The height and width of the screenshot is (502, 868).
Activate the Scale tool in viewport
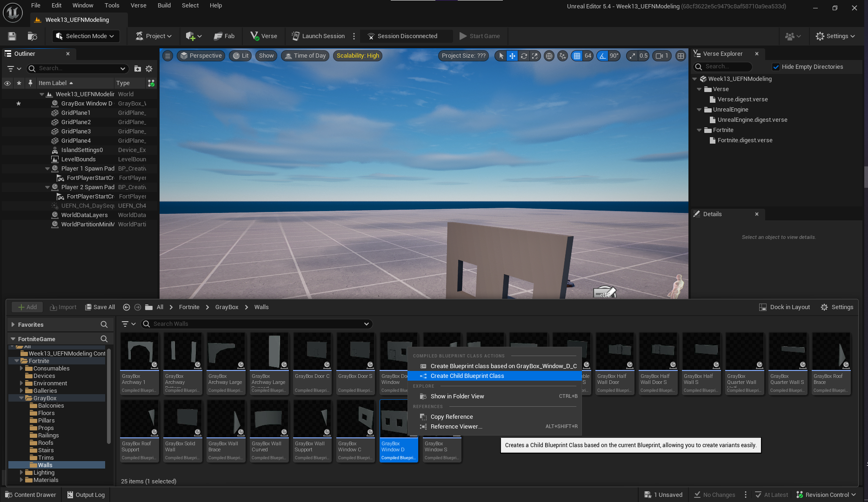(535, 56)
